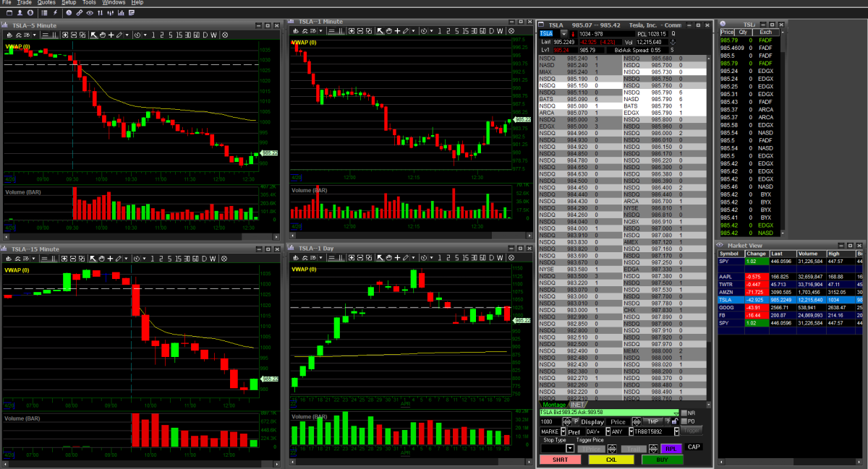Screen dimensions: 868x469
Task: Click the 1000 share quantity field
Action: 550,421
